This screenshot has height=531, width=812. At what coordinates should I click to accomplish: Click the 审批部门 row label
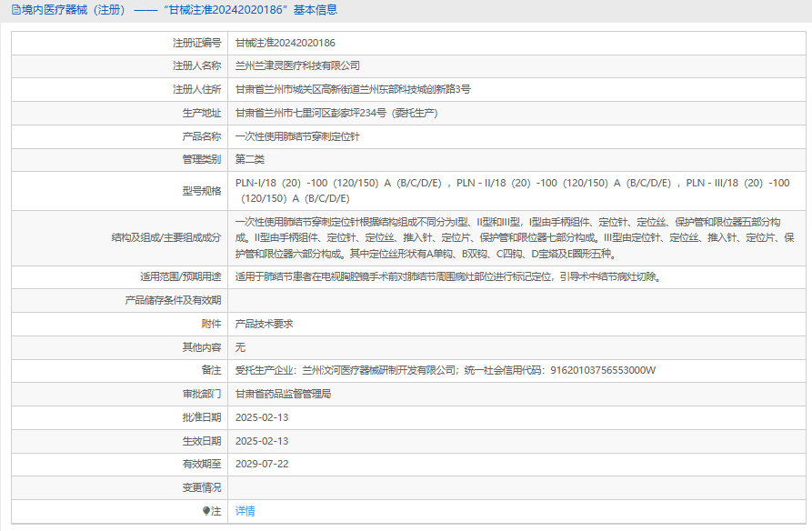click(202, 394)
